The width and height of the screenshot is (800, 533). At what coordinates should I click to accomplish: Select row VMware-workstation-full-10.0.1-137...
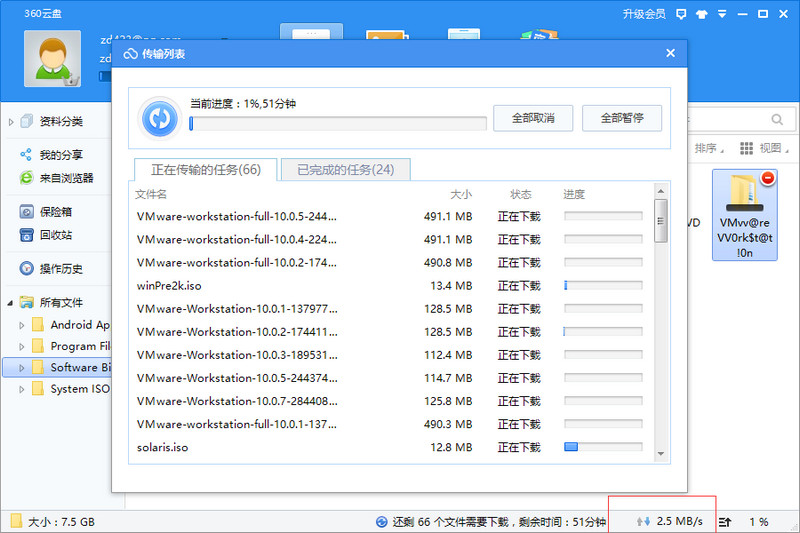click(391, 424)
